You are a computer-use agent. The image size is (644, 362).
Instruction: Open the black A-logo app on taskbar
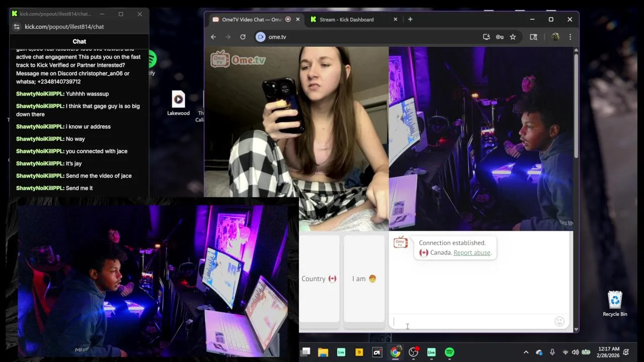click(377, 352)
